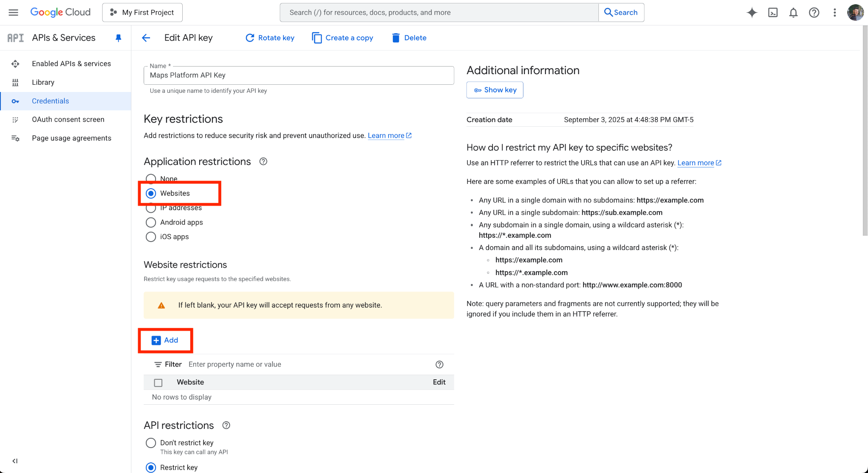Click the Filter help icon
This screenshot has width=868, height=473.
coord(440,364)
